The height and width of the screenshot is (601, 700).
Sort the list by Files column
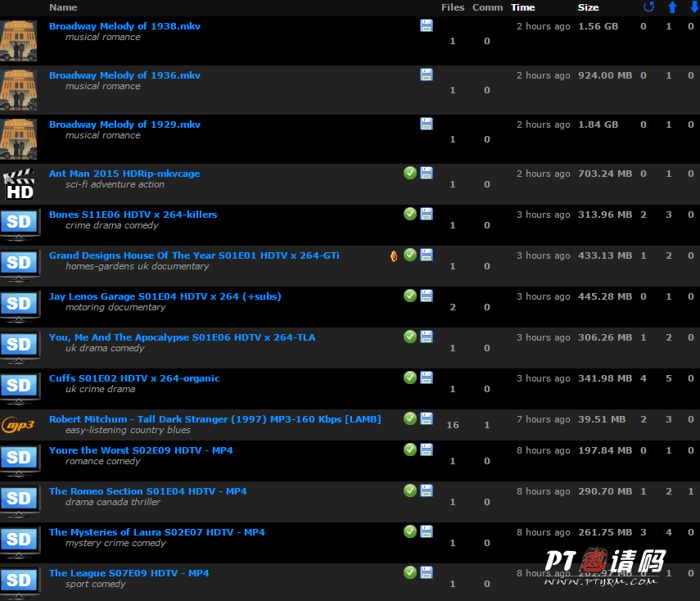point(453,7)
